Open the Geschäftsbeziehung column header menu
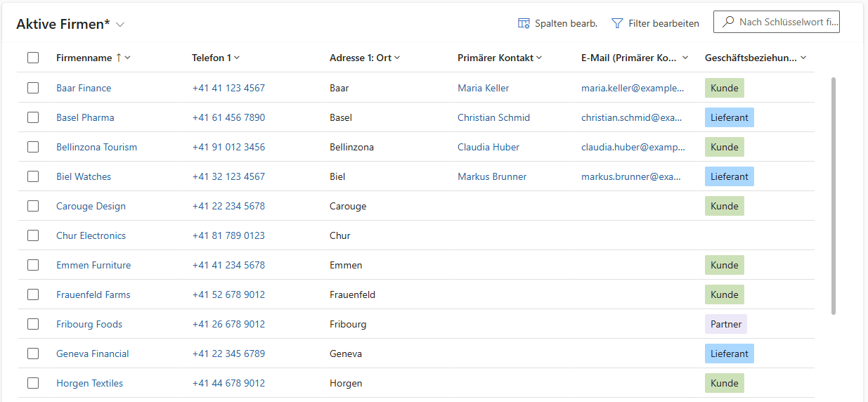This screenshot has height=402, width=868. tap(803, 58)
